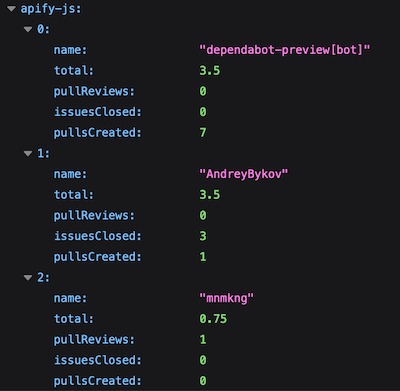Collapse array item 1 triangle
The height and width of the screenshot is (391, 400).
[28, 154]
